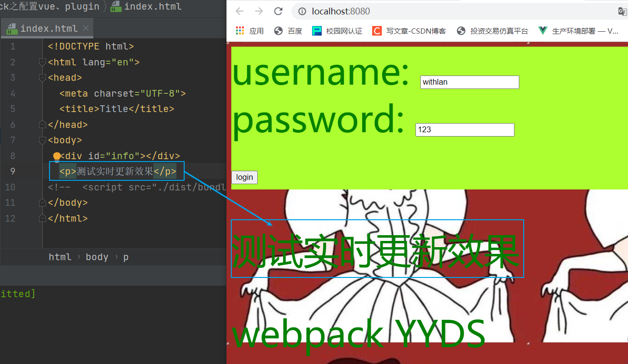628x364 pixels.
Task: Click the fold marker at closing body line 11
Action: [42, 202]
